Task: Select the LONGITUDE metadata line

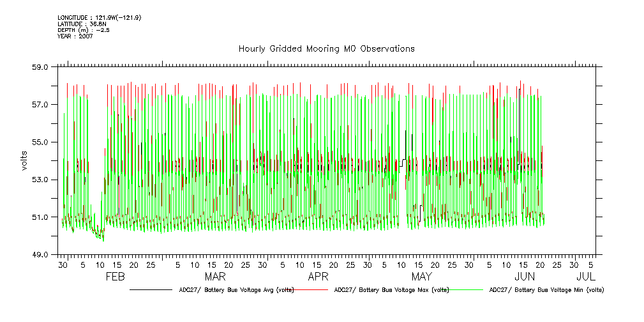Action: 99,17
